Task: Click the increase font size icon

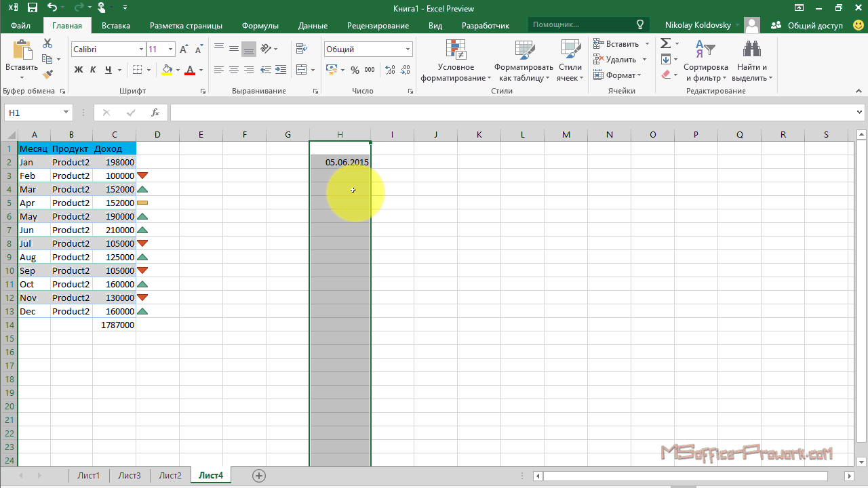Action: pyautogui.click(x=184, y=49)
